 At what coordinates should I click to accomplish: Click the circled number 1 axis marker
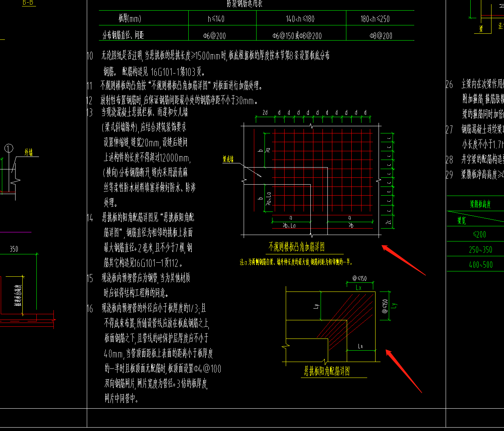coord(9,148)
